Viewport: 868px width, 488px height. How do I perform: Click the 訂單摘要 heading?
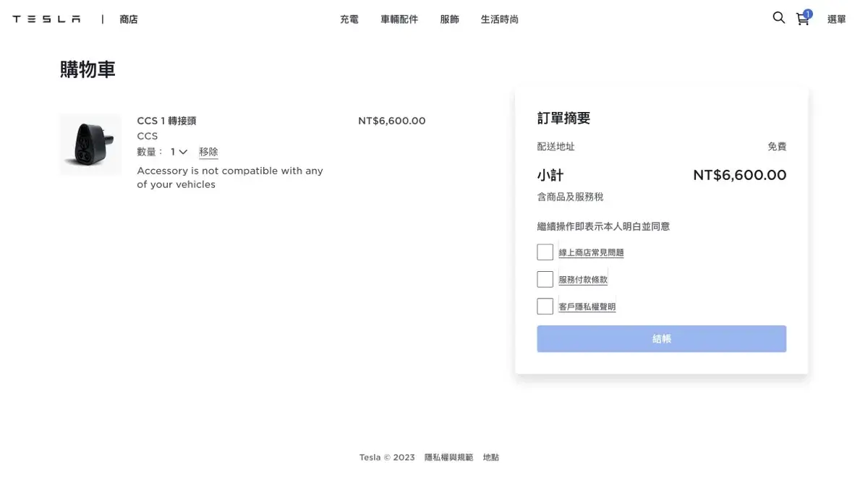563,118
